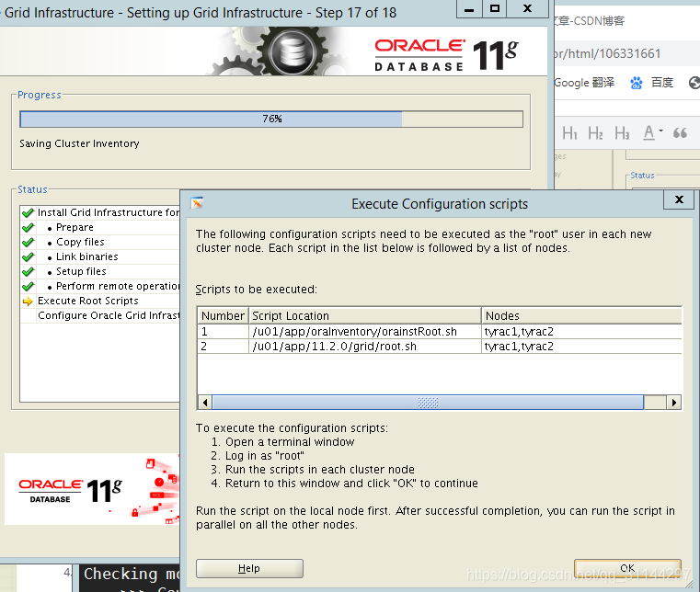Click the blockquote icon in browser editor
Viewport: 700px width, 592px height.
(680, 132)
